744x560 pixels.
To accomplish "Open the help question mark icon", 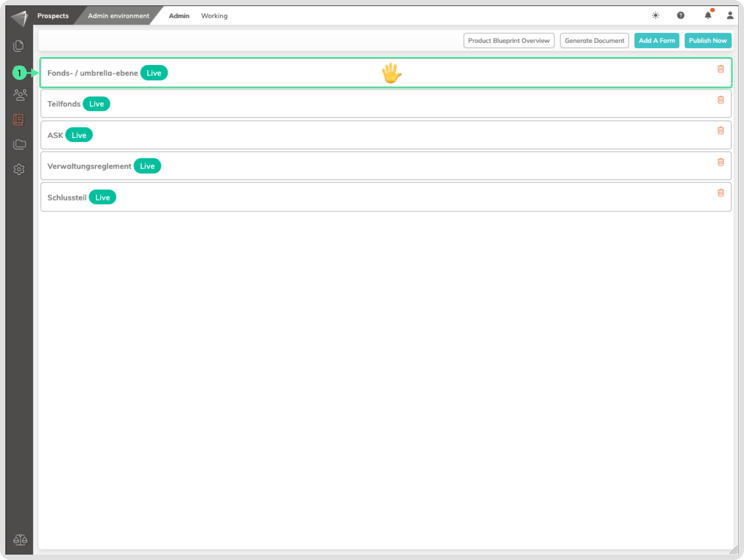I will tap(681, 16).
